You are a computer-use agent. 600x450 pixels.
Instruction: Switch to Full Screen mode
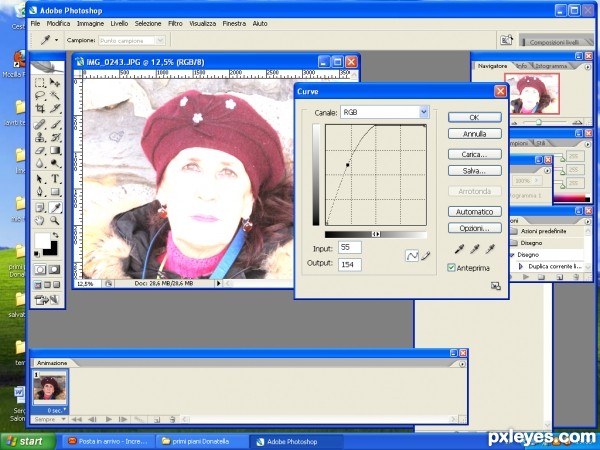pos(57,285)
